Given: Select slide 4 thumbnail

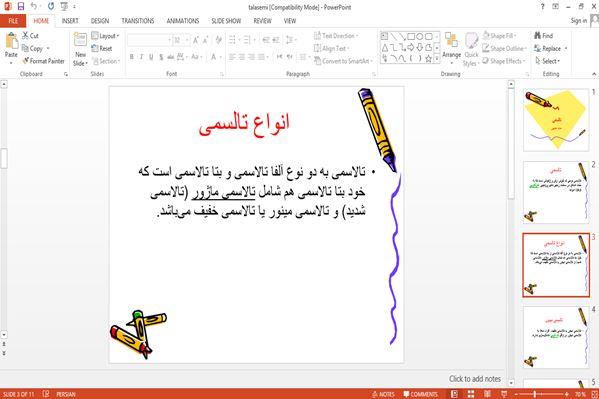Looking at the screenshot, I should [x=556, y=337].
